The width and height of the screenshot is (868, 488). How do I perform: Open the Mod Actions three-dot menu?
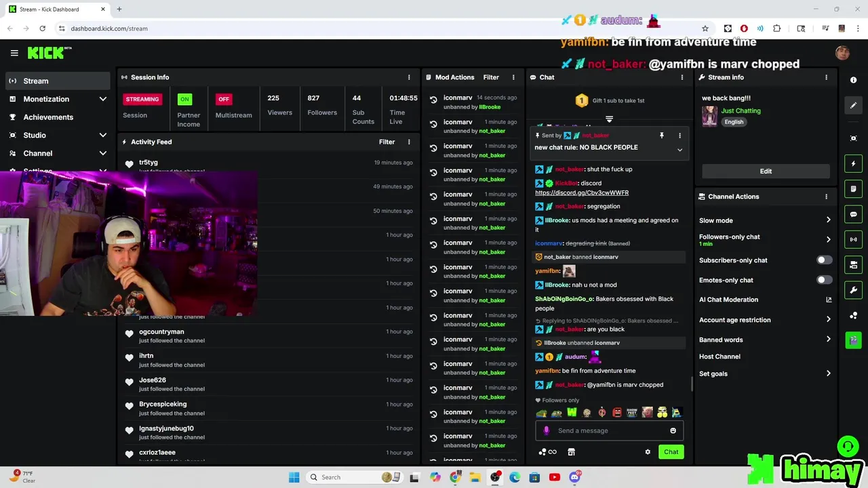coord(513,77)
